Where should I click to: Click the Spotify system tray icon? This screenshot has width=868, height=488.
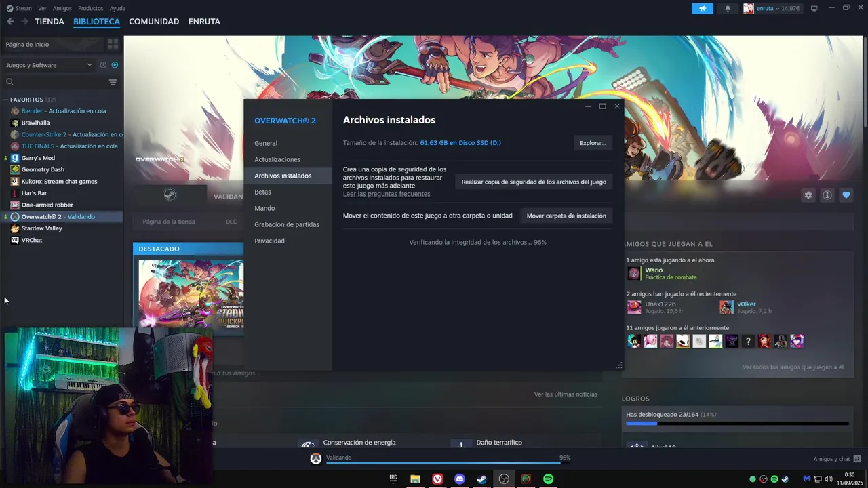point(774,479)
